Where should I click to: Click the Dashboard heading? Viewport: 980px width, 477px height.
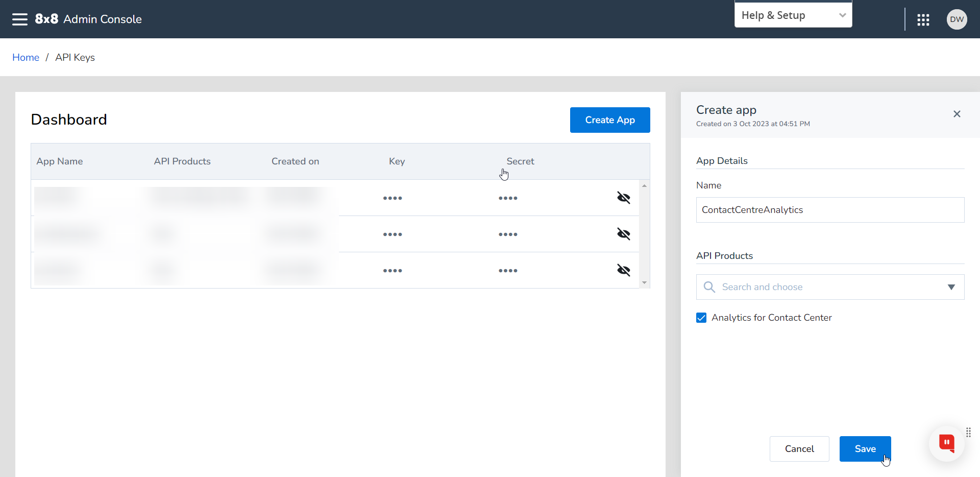pyautogui.click(x=69, y=120)
